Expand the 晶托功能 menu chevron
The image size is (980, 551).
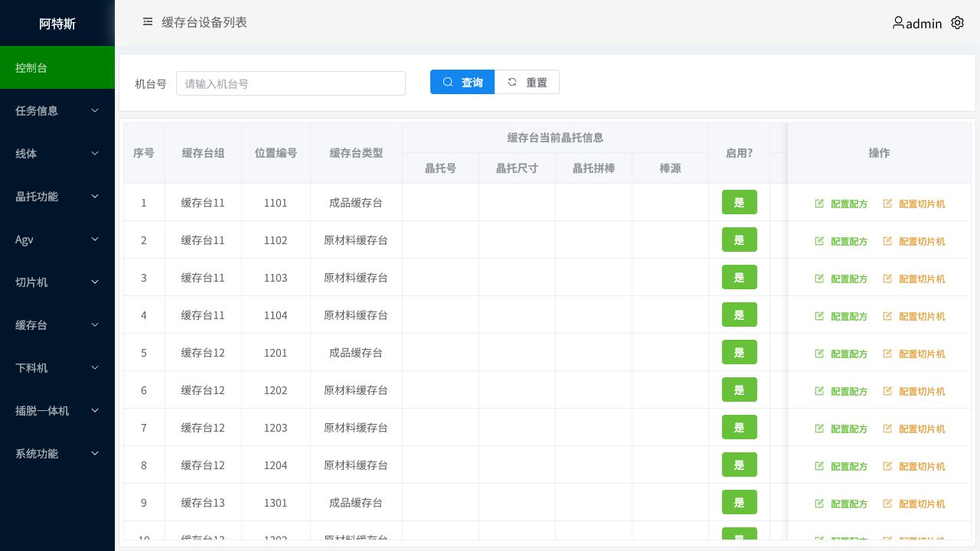pyautogui.click(x=95, y=196)
